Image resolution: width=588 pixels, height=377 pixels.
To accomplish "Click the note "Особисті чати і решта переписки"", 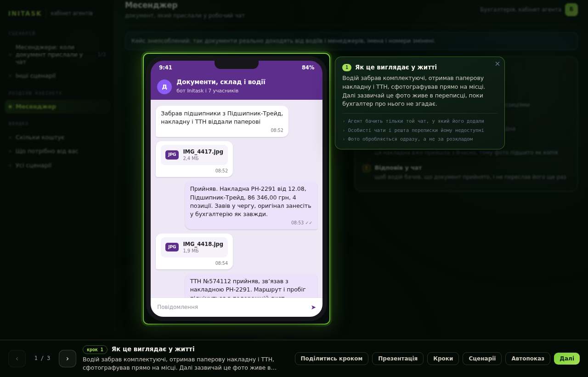I will pos(416,130).
